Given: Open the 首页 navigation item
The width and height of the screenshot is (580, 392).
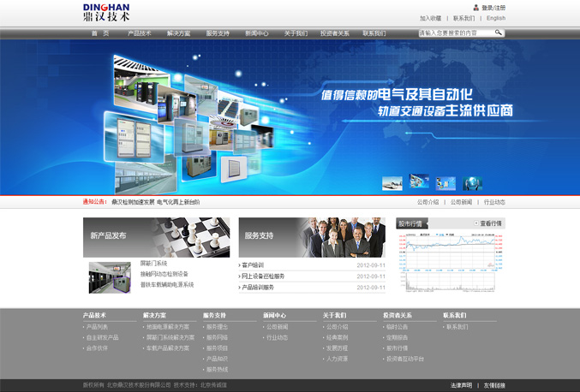Looking at the screenshot, I should tap(100, 33).
